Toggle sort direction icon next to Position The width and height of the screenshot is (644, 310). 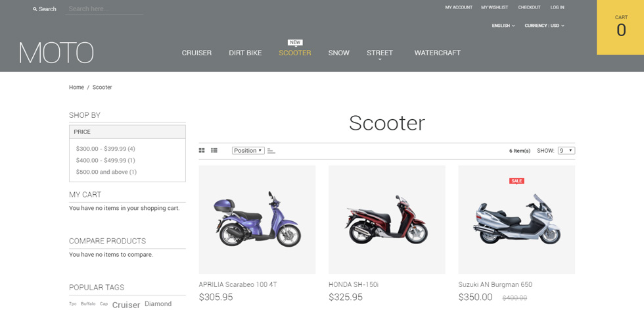point(271,151)
